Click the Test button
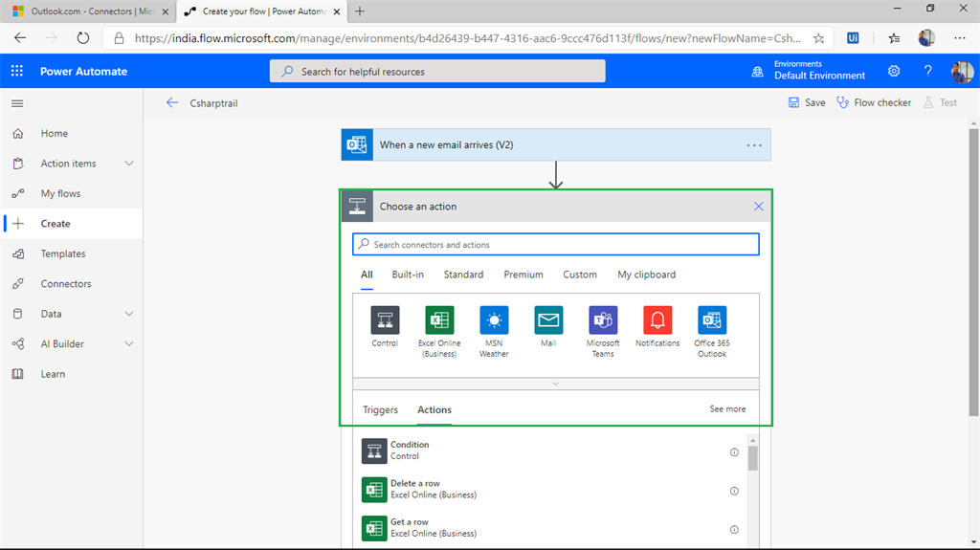The width and height of the screenshot is (980, 550). [940, 102]
